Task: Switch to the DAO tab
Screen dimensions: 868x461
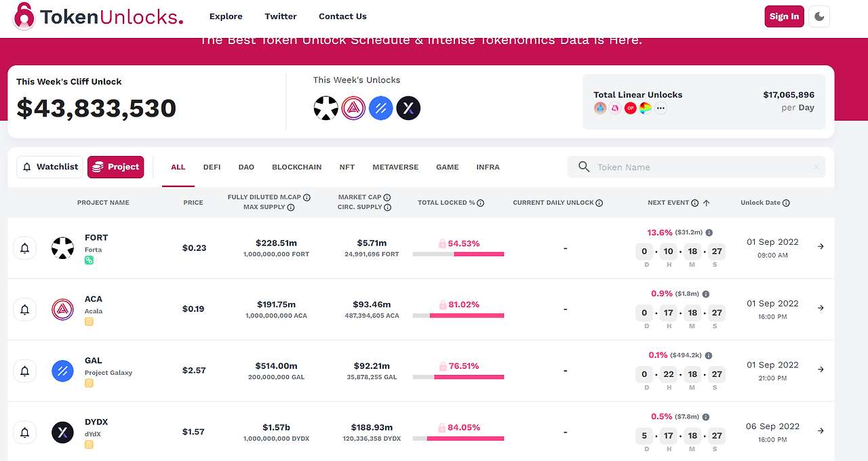Action: 246,167
